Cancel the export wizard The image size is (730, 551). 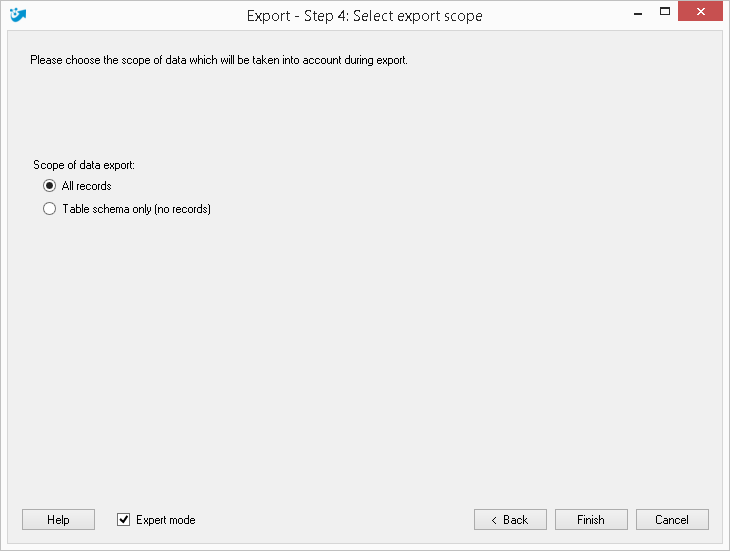coord(672,519)
